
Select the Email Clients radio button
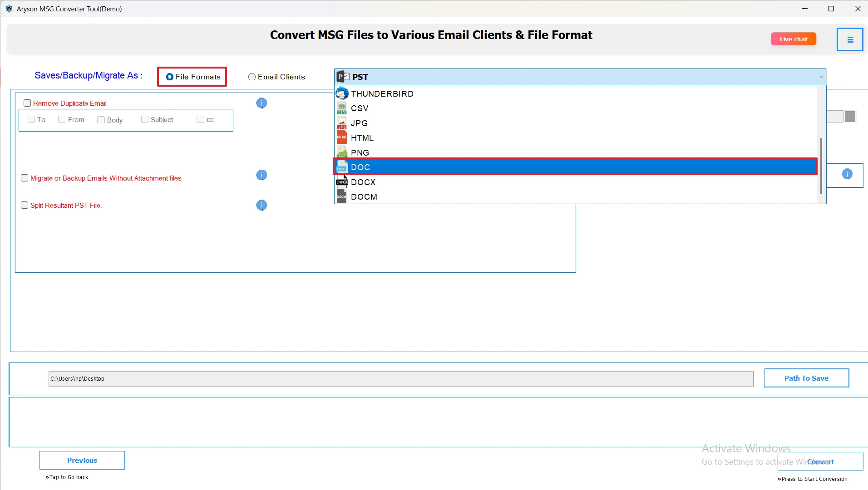click(x=252, y=77)
